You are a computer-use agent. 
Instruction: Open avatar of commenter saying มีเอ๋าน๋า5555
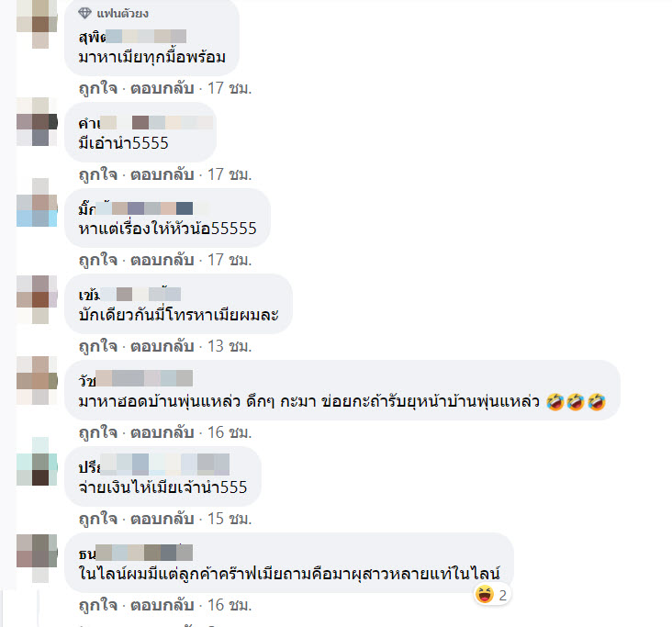pyautogui.click(x=37, y=122)
